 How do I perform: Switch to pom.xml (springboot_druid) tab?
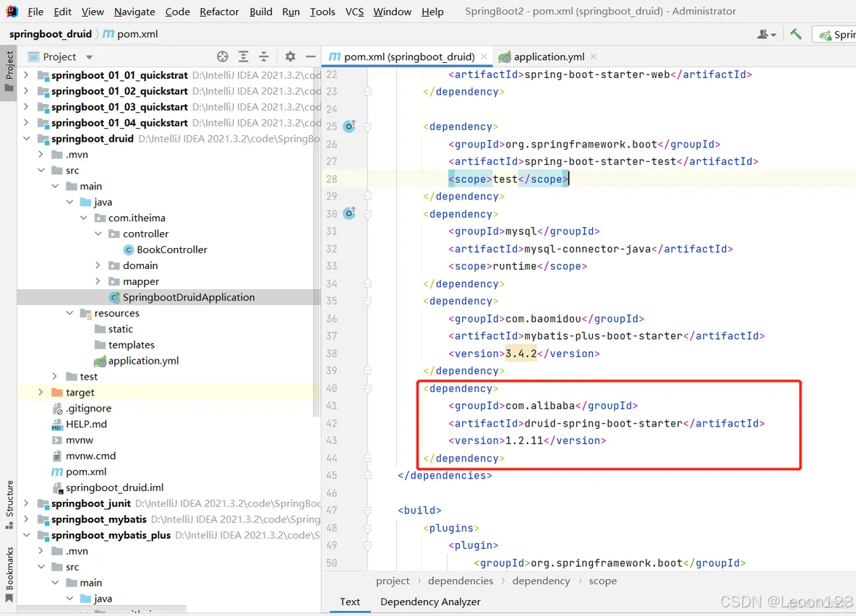click(408, 56)
